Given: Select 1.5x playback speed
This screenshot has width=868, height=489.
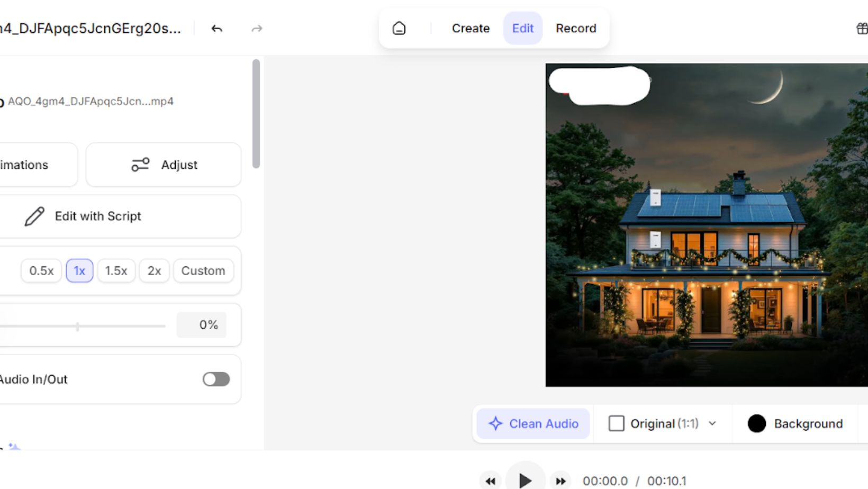Looking at the screenshot, I should 116,271.
